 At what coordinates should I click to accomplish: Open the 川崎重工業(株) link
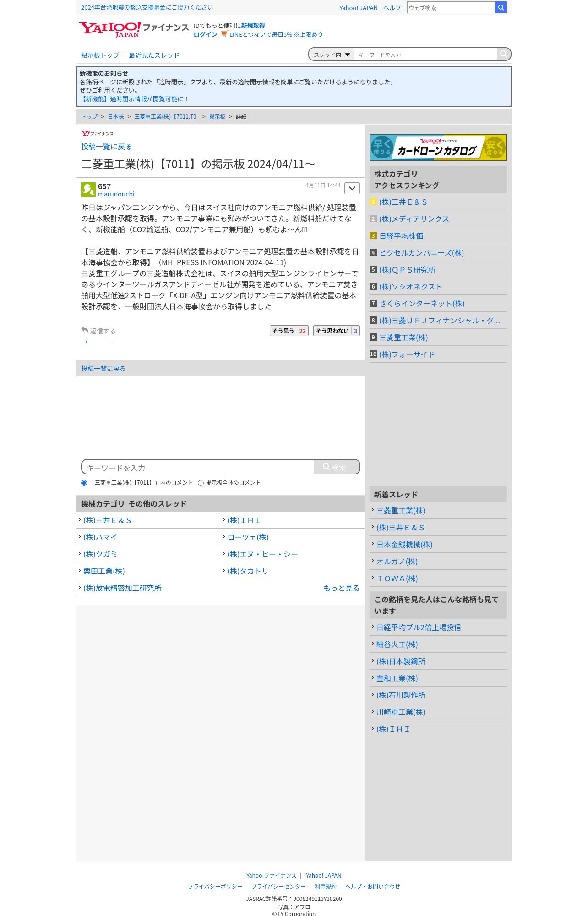(x=401, y=712)
